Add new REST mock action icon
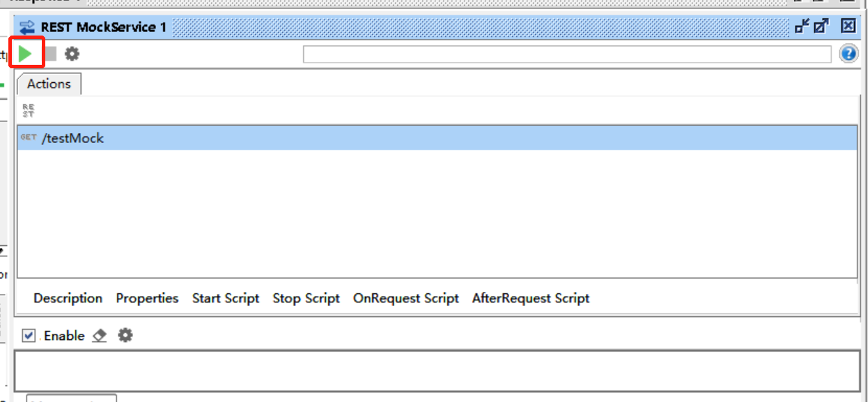The height and width of the screenshot is (402, 868). tap(28, 110)
